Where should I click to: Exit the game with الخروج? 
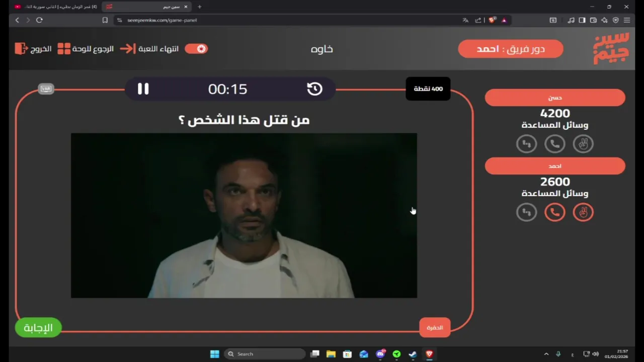pyautogui.click(x=33, y=49)
